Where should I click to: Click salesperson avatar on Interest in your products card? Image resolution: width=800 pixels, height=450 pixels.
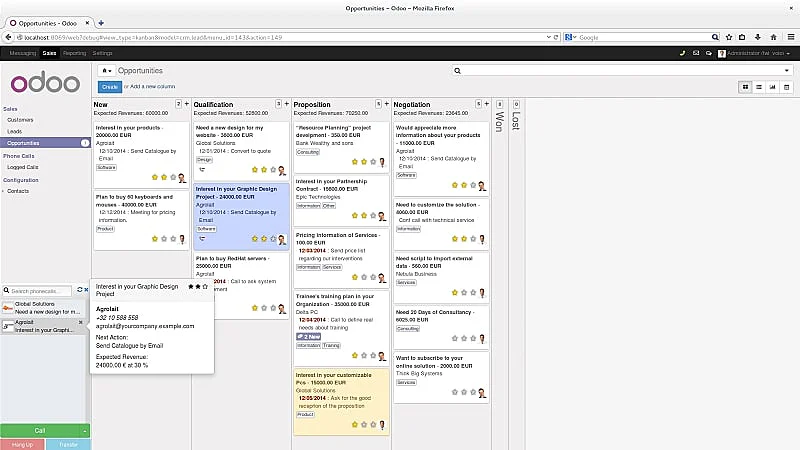coord(182,178)
